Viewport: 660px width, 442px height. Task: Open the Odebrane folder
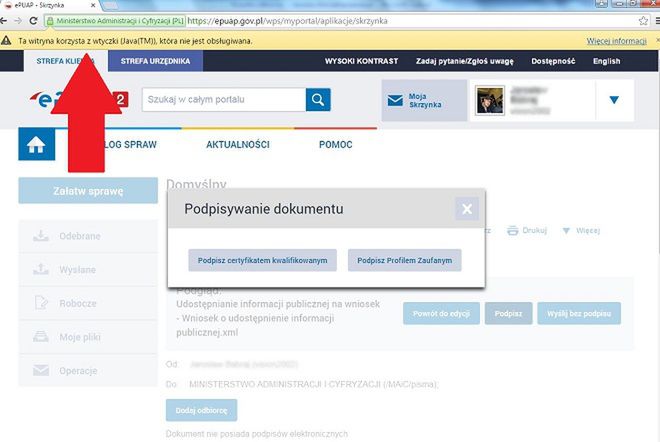88,236
